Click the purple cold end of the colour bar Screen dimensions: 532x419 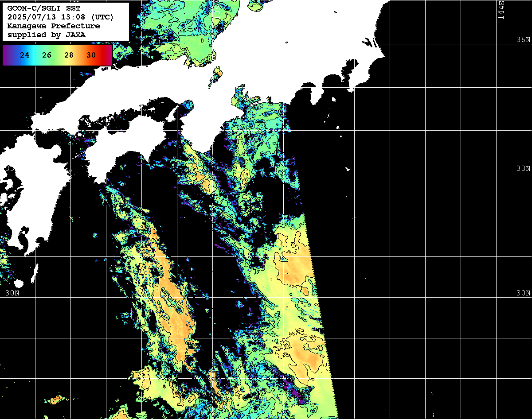click(x=8, y=55)
